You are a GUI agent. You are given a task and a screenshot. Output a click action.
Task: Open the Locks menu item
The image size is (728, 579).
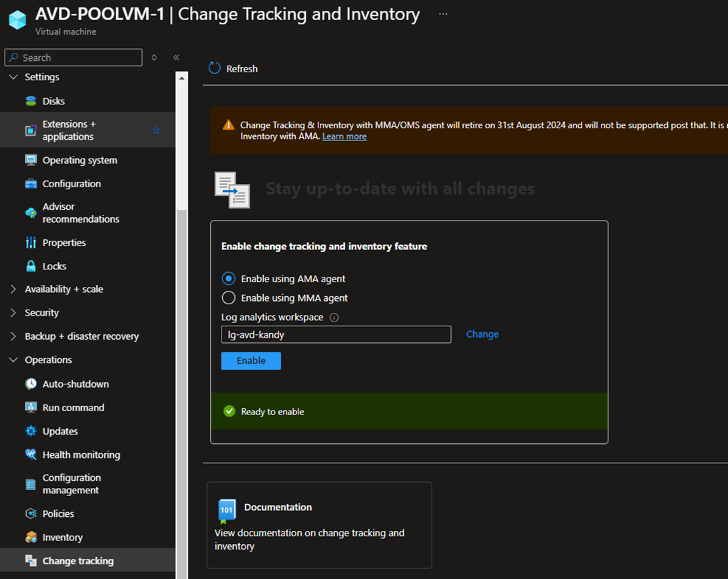pyautogui.click(x=88, y=266)
